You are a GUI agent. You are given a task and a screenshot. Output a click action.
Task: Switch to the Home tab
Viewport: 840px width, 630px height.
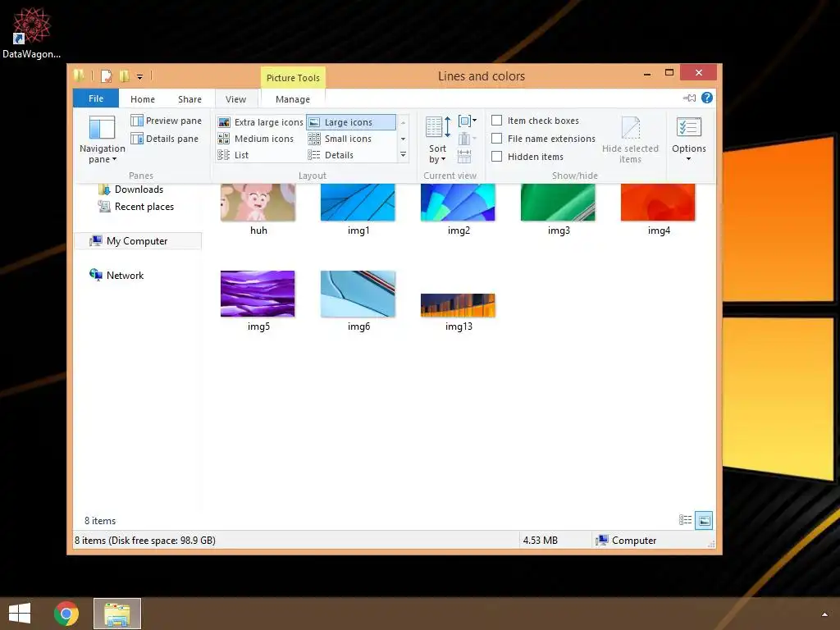[143, 99]
